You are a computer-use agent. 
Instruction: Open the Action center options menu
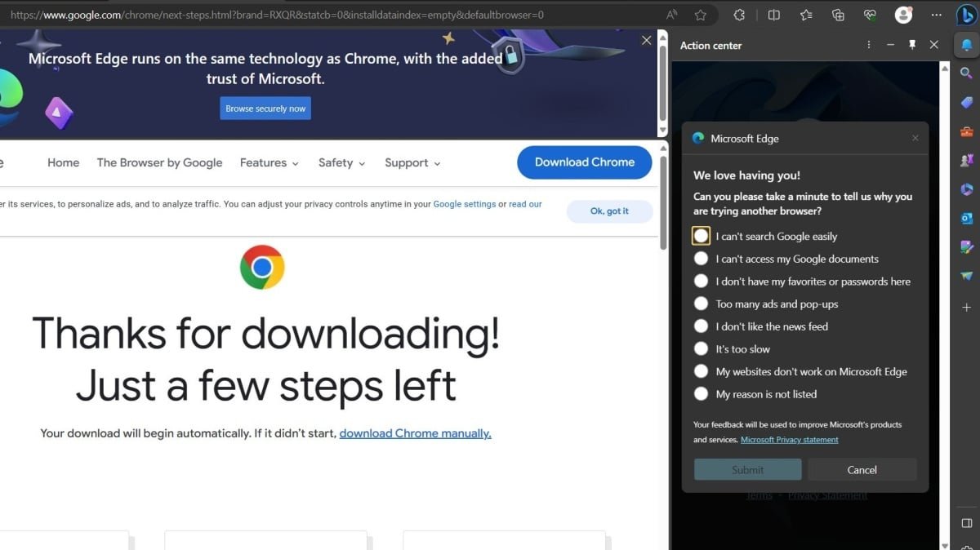[x=868, y=45]
